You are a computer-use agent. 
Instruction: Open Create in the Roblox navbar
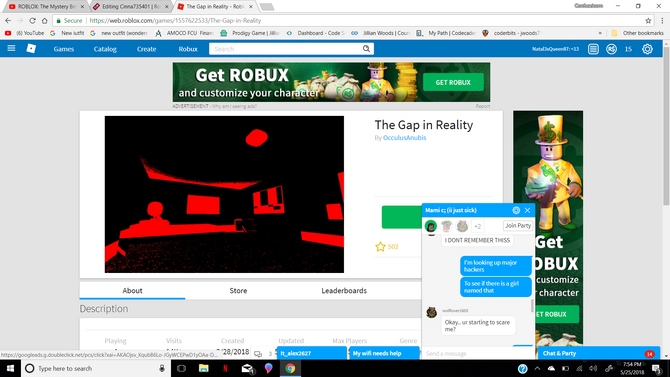coord(147,49)
